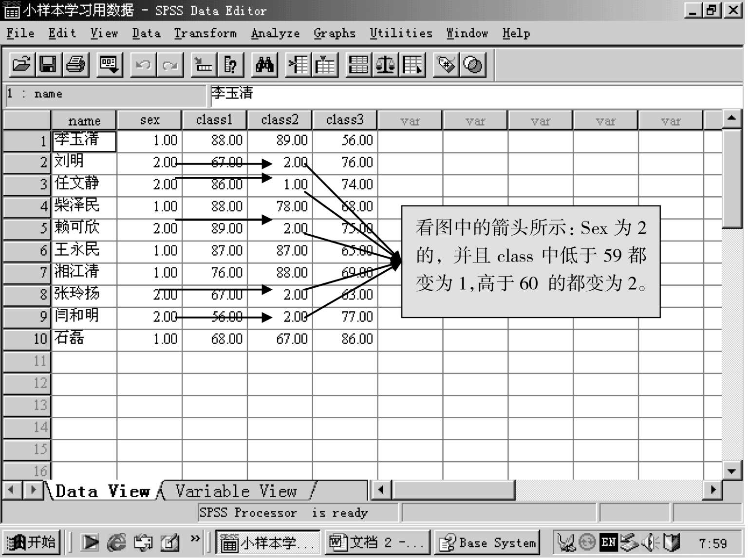Click the class3 cell 56.00 in row 1
The width and height of the screenshot is (748, 560).
point(345,141)
